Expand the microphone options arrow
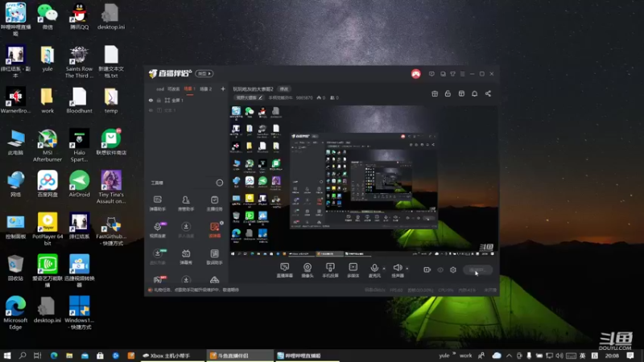This screenshot has width=644, height=362. (384, 269)
